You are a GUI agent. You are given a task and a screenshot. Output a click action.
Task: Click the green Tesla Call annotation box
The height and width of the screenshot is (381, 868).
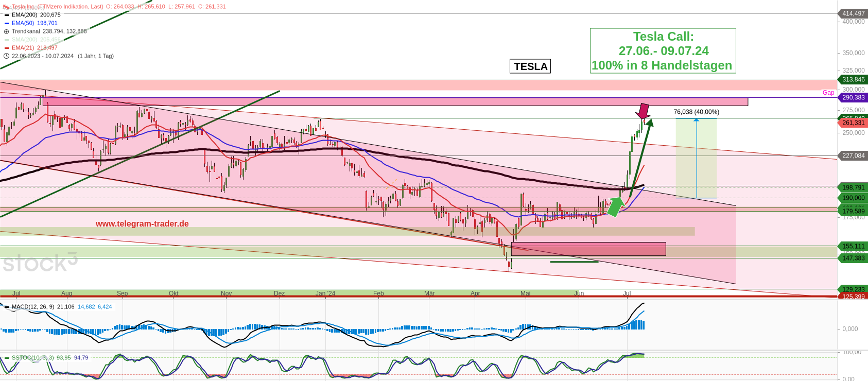663,51
